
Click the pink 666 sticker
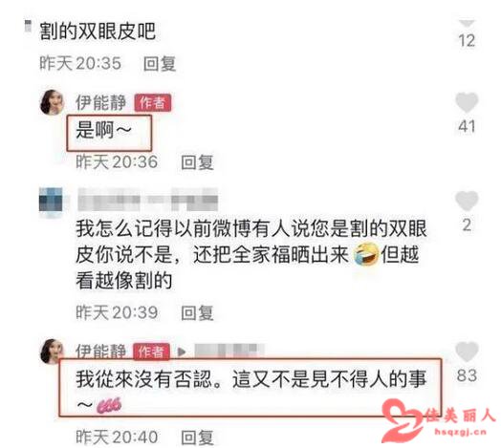[109, 406]
